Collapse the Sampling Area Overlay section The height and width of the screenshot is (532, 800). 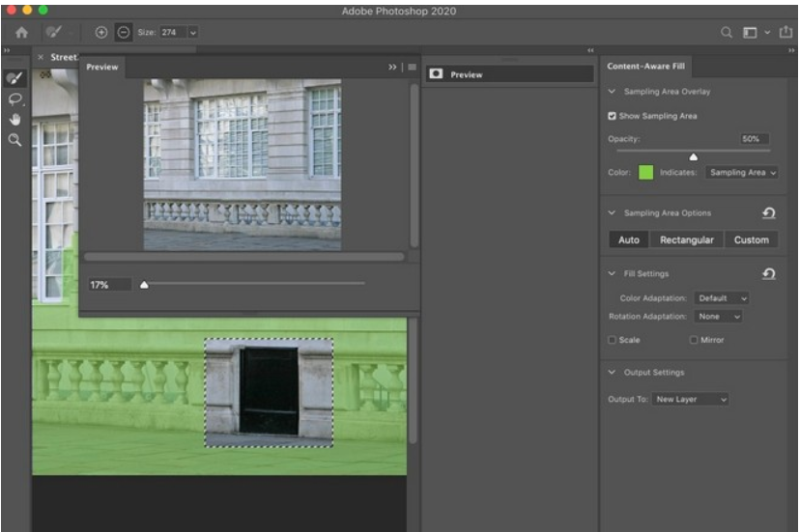[612, 92]
